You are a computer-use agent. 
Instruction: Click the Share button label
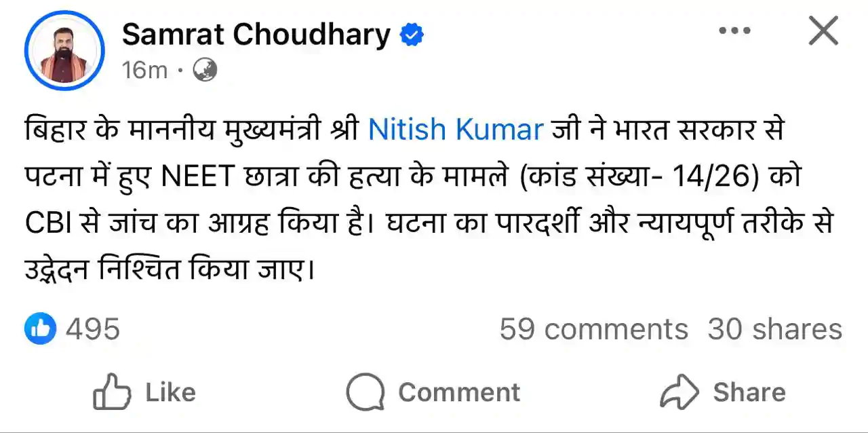749,392
